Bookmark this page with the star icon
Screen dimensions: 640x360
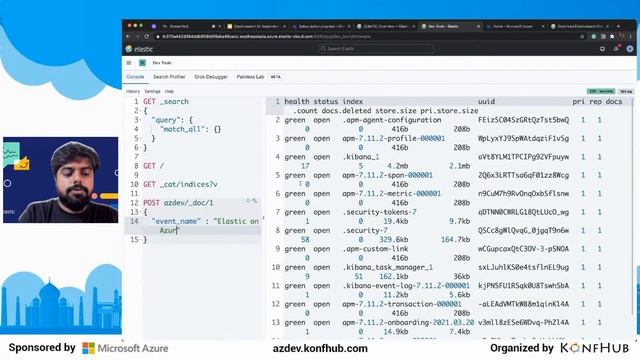click(x=582, y=36)
